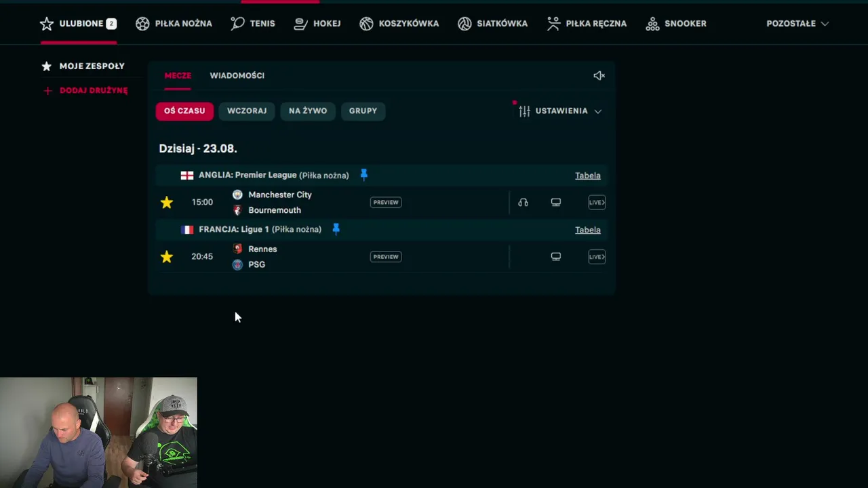Image resolution: width=868 pixels, height=488 pixels.
Task: Open the Snooker menu label
Action: (686, 24)
